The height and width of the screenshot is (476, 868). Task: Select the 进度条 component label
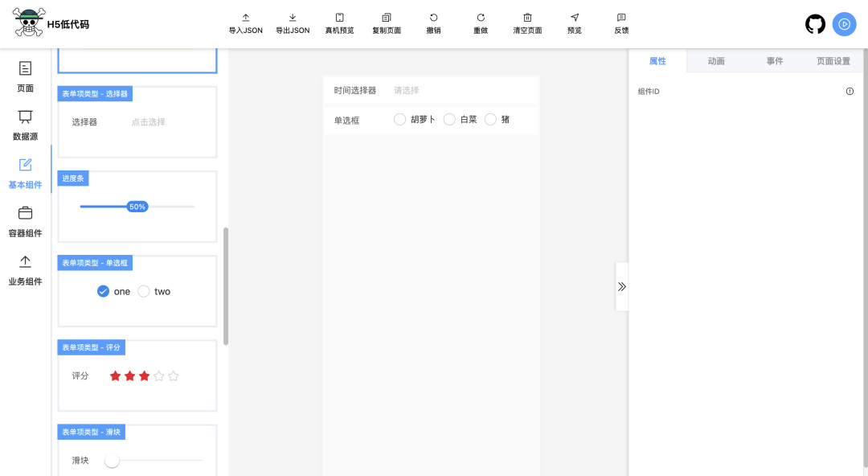click(x=73, y=178)
